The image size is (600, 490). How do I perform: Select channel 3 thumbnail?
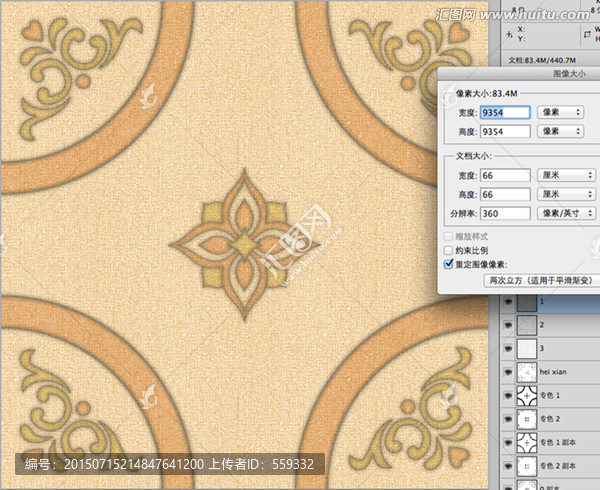coord(527,348)
